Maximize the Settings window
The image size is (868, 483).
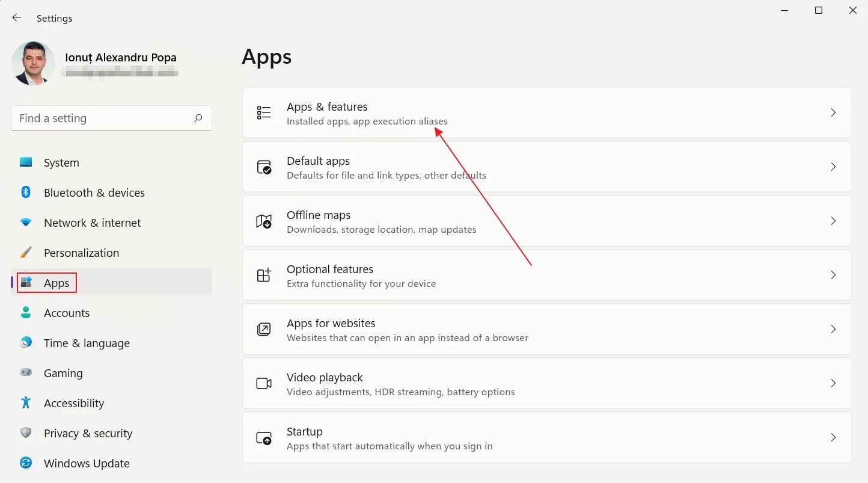[x=819, y=10]
